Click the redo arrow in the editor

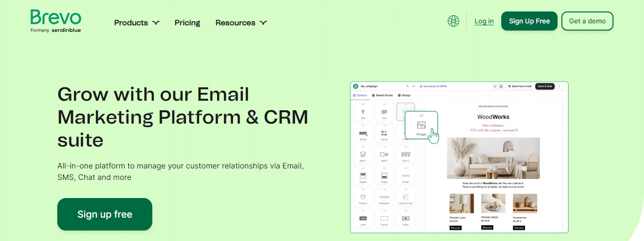(x=413, y=86)
